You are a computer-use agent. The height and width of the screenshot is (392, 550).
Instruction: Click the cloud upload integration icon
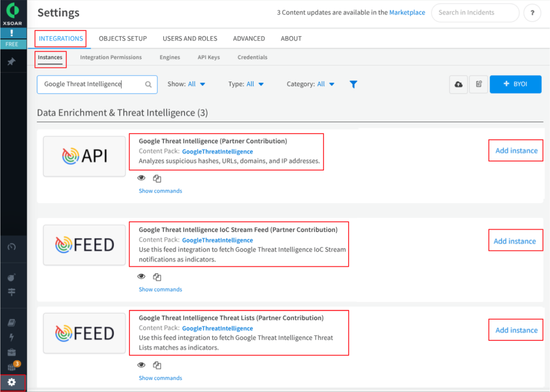tap(458, 85)
